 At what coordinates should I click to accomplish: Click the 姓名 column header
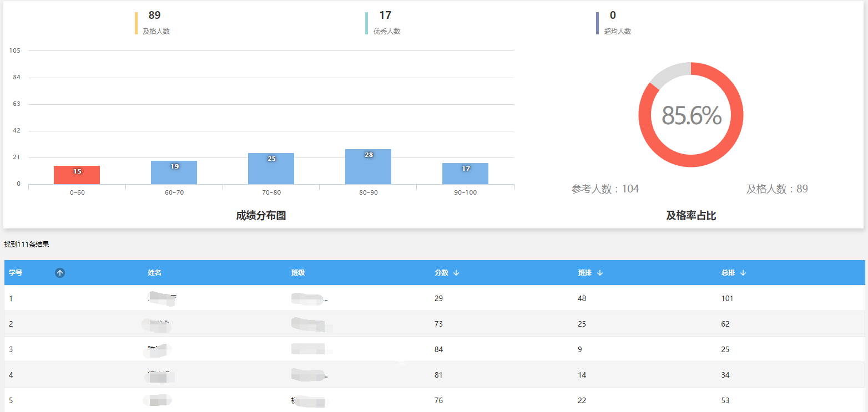[154, 273]
